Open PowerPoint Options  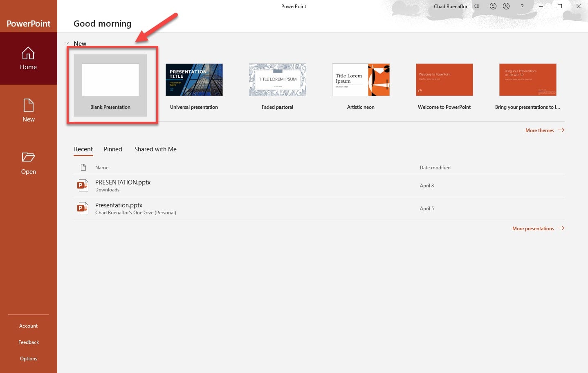[x=28, y=358]
